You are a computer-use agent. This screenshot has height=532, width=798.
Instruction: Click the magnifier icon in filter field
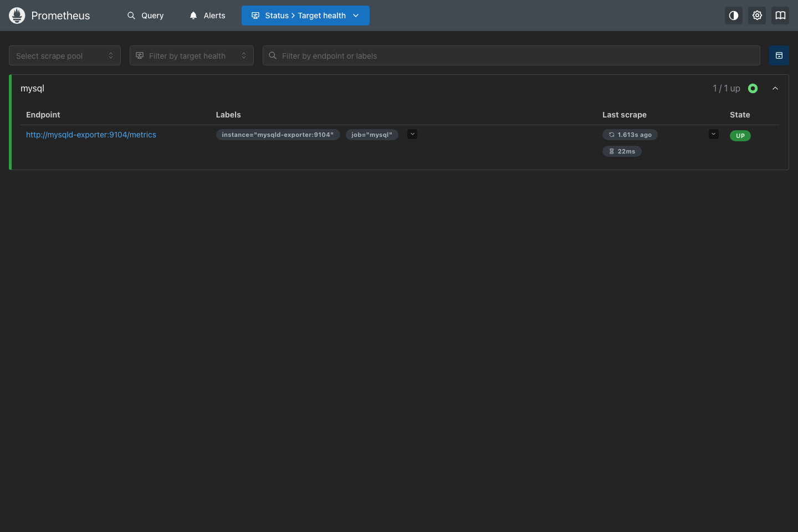click(x=273, y=55)
